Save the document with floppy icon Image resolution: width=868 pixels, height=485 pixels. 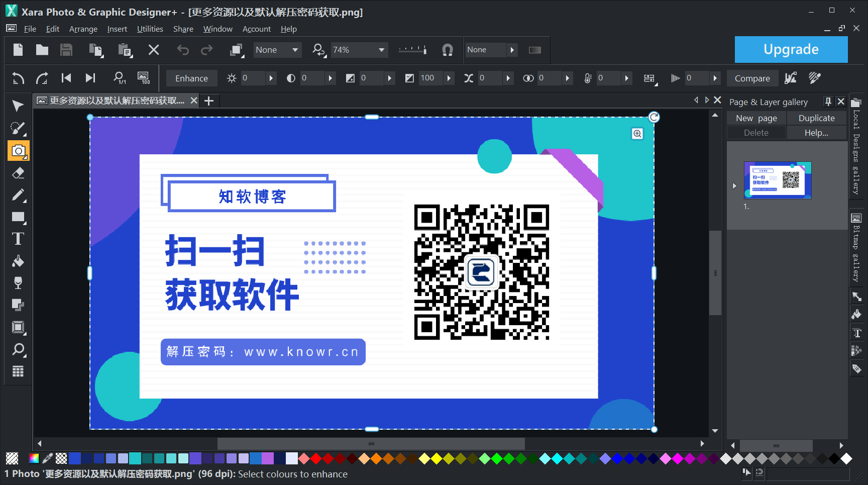[66, 50]
